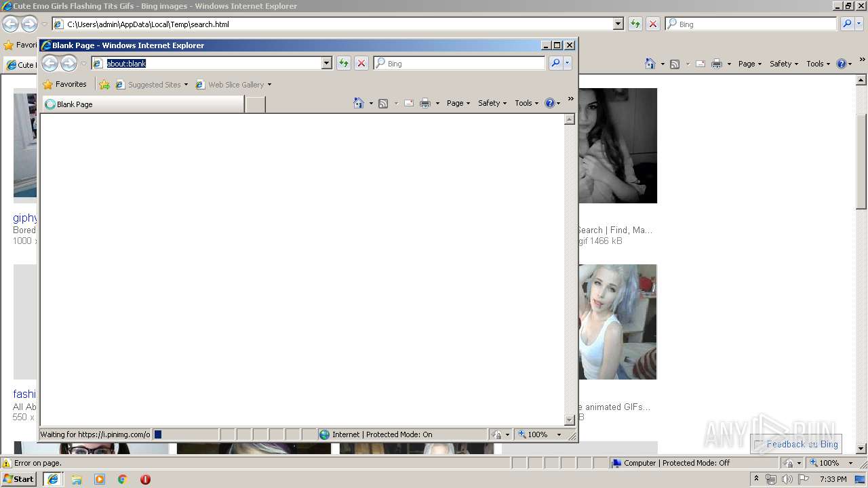Viewport: 868px width, 488px height.
Task: Expand Suggested Sites dropdown
Action: click(x=186, y=85)
